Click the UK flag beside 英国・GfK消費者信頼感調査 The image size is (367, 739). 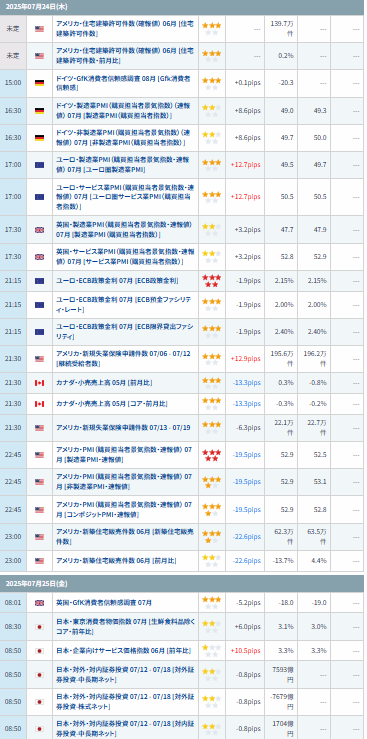point(40,602)
